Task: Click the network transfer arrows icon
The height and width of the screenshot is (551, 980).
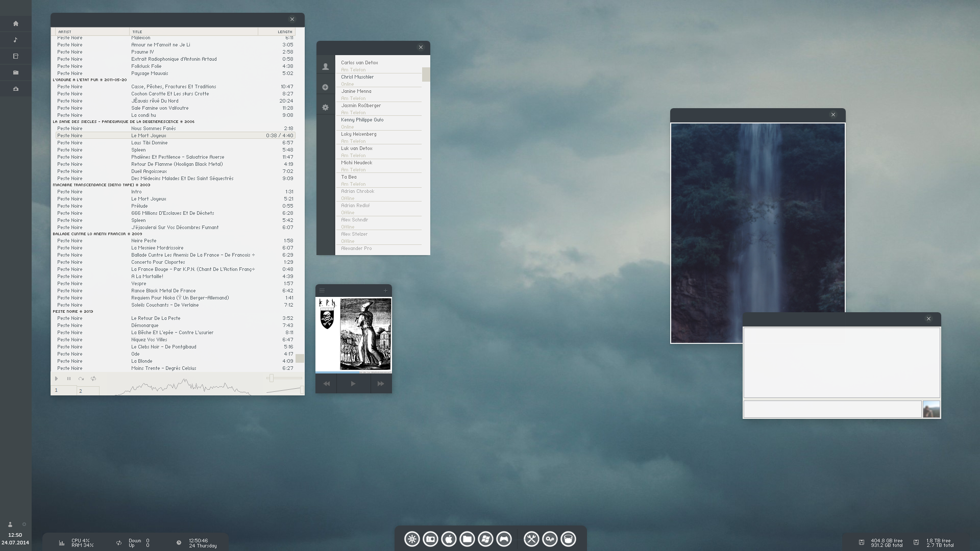Action: click(119, 543)
